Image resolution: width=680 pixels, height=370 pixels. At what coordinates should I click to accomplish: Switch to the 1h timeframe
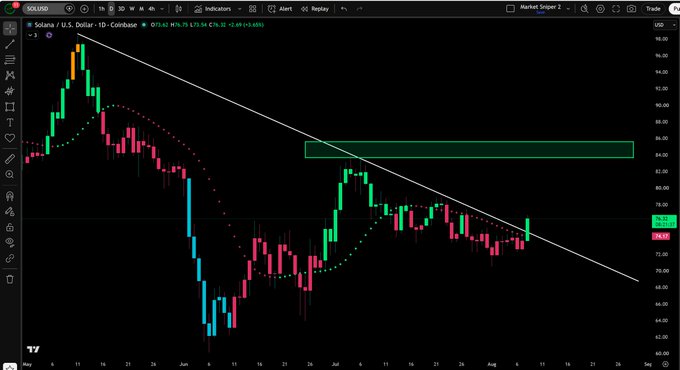pyautogui.click(x=101, y=9)
